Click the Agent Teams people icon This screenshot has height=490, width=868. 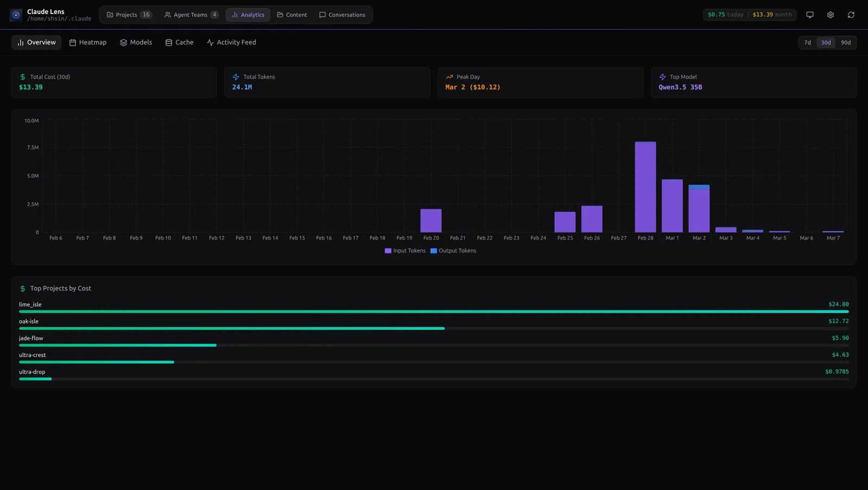pos(168,15)
